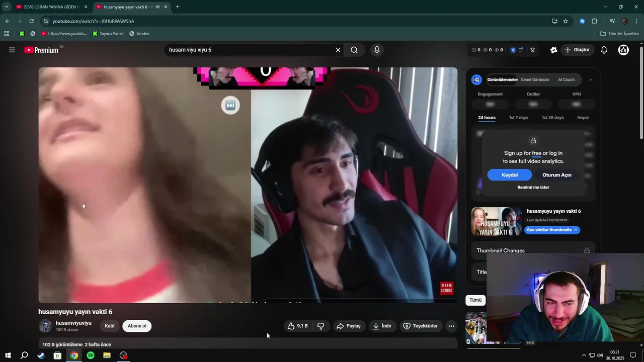Show hidden system tray icons
This screenshot has height=362, width=644.
pos(584,355)
